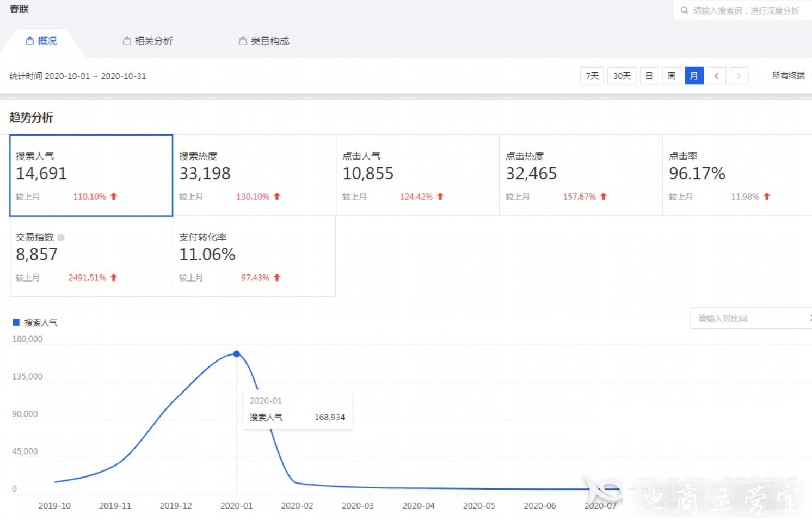Toggle the 搜索人气 chart legend

(35, 322)
